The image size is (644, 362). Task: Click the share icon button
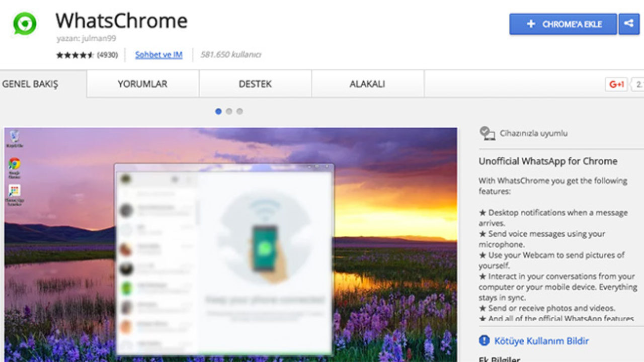coord(628,24)
